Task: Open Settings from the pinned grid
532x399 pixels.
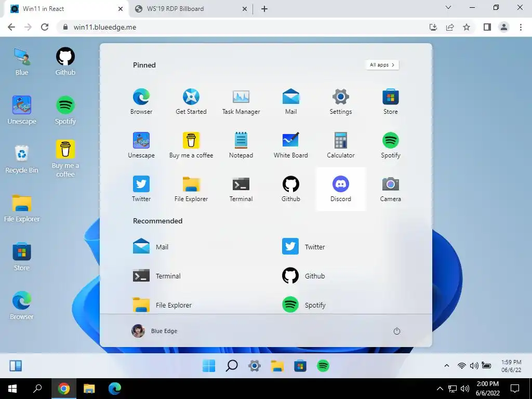Action: (341, 101)
